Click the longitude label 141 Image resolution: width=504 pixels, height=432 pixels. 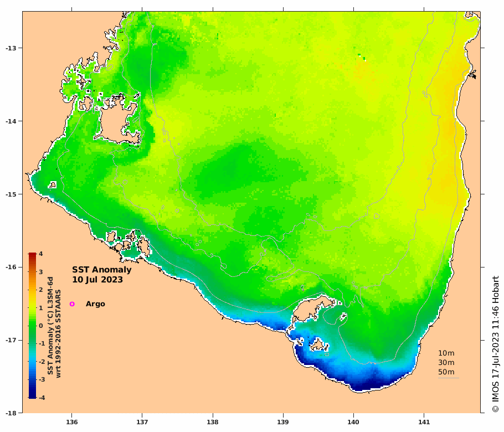tap(424, 422)
